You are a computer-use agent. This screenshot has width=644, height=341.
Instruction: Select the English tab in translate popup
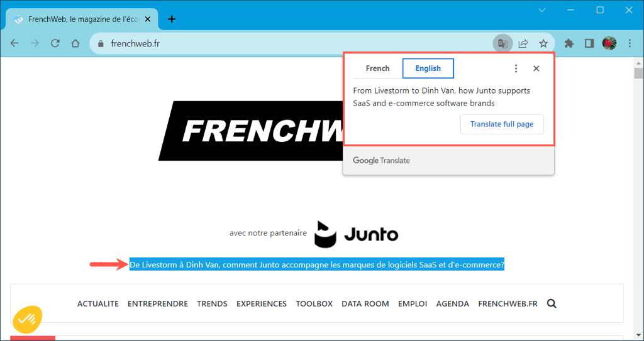click(428, 68)
